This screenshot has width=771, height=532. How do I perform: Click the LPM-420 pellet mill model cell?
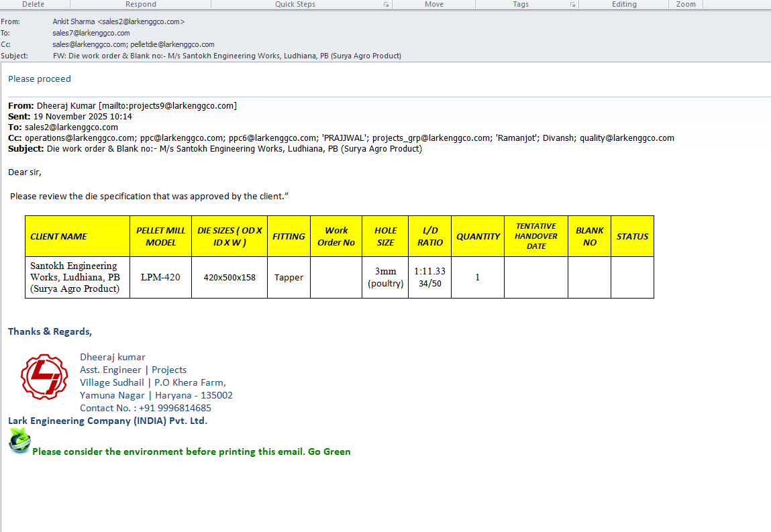160,277
